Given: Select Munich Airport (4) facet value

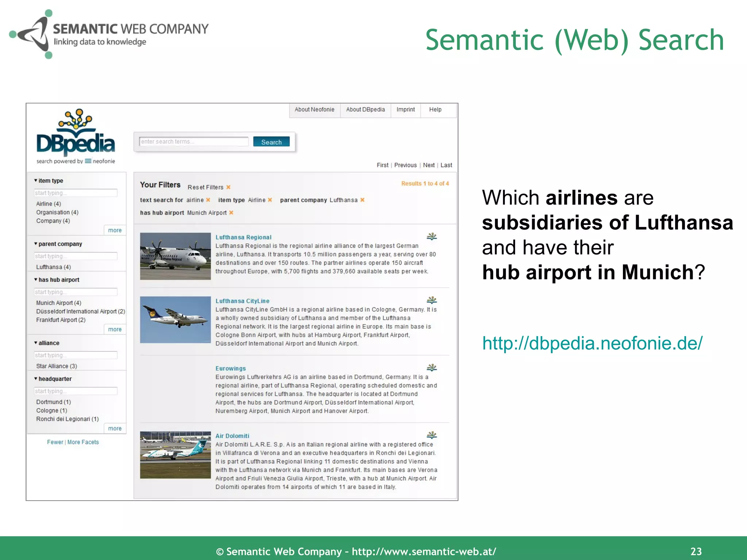Looking at the screenshot, I should (59, 303).
